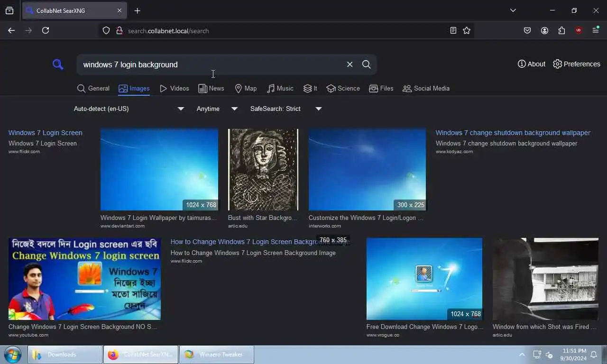The image size is (607, 364).
Task: Open a new browser tab
Action: click(137, 10)
